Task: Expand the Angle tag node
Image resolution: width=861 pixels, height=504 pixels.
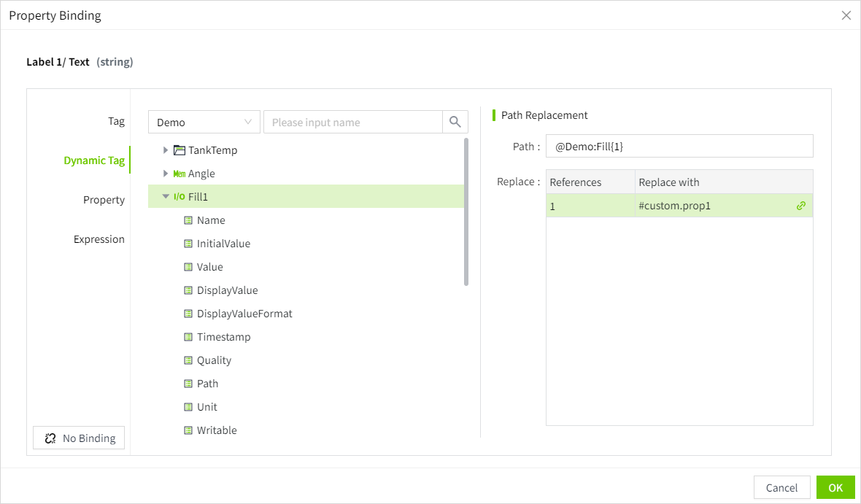Action: 166,174
